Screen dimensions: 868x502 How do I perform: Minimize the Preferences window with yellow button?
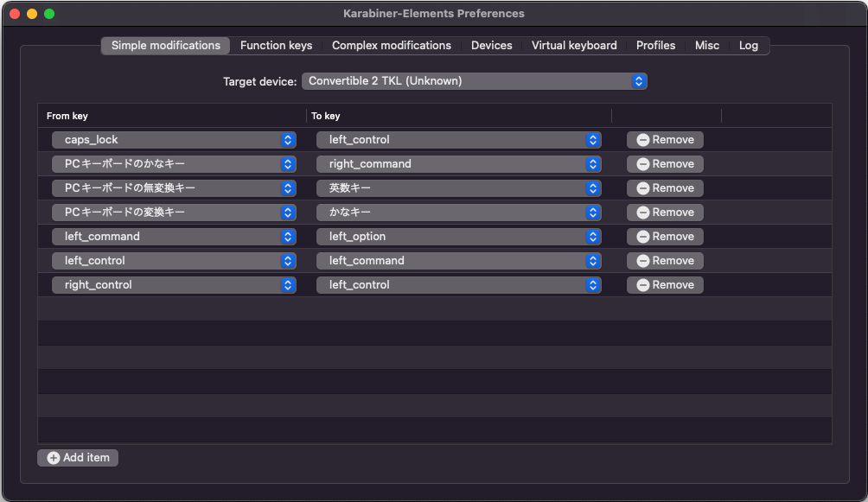pyautogui.click(x=32, y=14)
